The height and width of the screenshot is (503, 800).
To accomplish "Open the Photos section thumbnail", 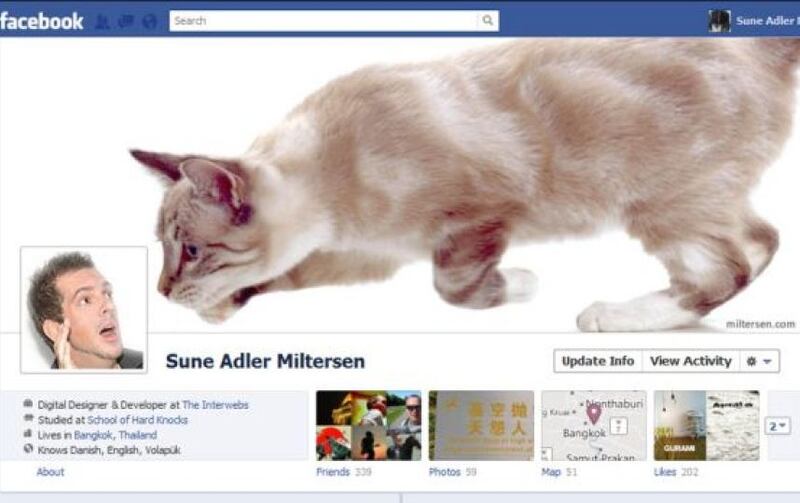I will tap(482, 425).
